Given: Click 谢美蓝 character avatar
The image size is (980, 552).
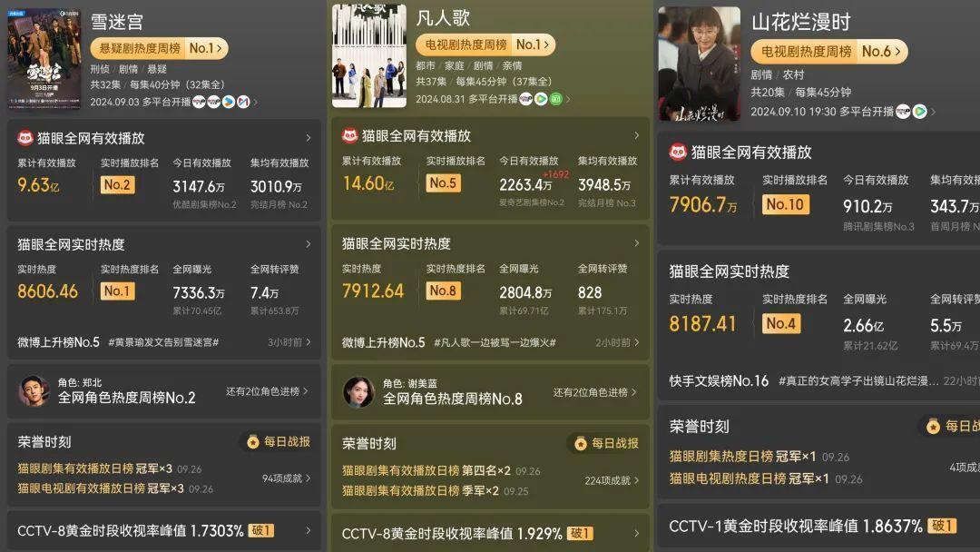Looking at the screenshot, I should click(x=358, y=392).
